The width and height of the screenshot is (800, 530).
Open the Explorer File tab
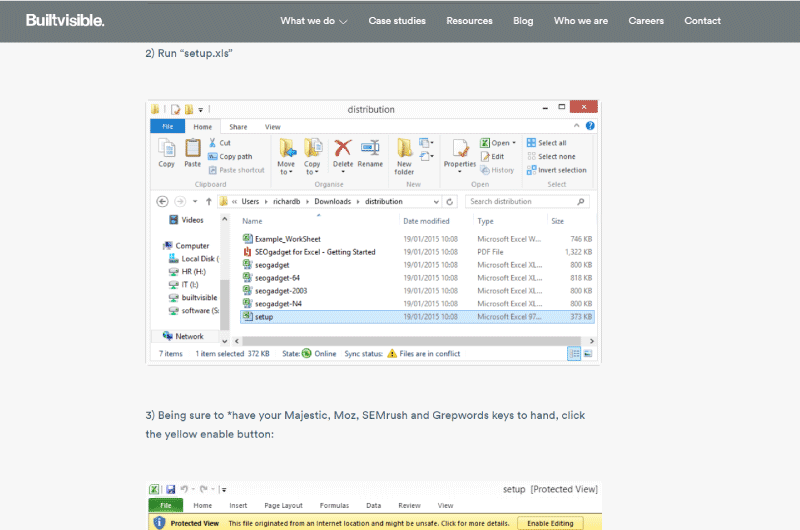[x=167, y=127]
